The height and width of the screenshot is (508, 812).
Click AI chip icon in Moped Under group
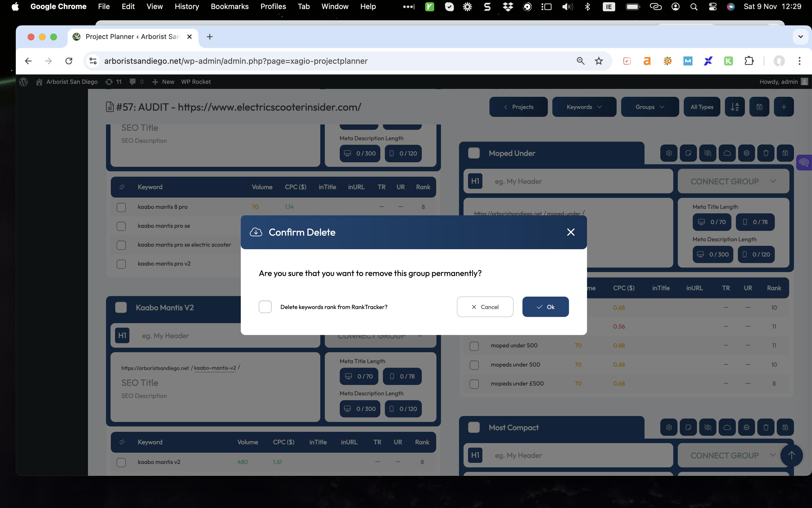tap(746, 153)
